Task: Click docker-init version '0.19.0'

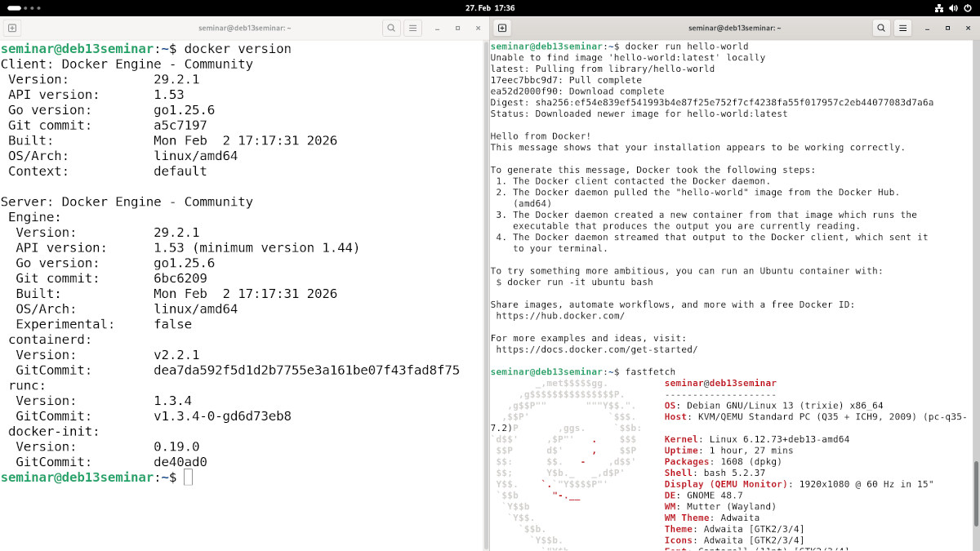Action: 176,447
